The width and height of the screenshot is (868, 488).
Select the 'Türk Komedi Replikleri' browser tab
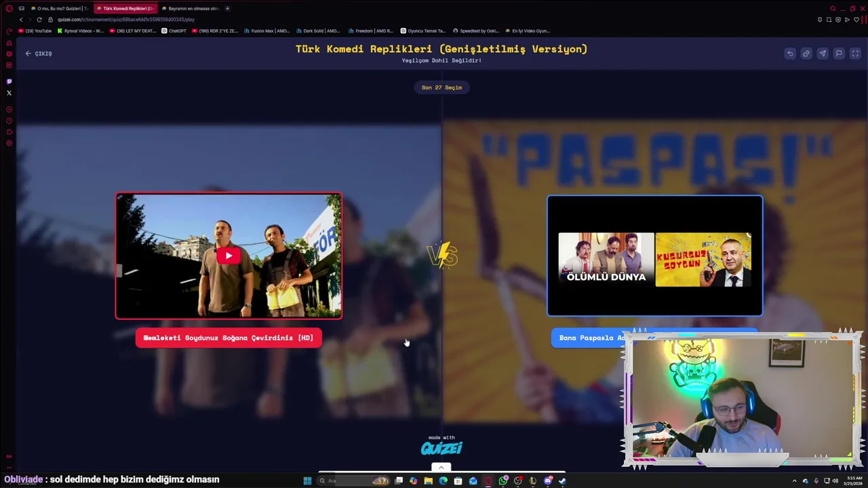(x=124, y=8)
